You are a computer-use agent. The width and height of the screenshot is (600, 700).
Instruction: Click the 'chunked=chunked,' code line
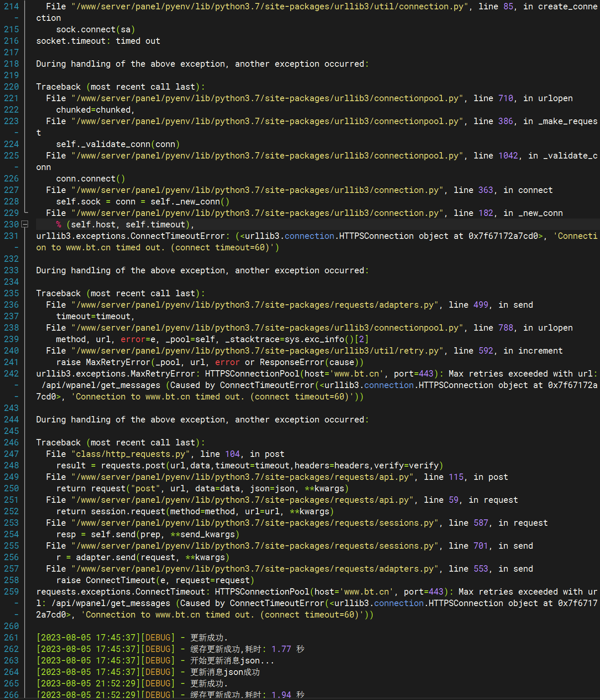click(95, 110)
